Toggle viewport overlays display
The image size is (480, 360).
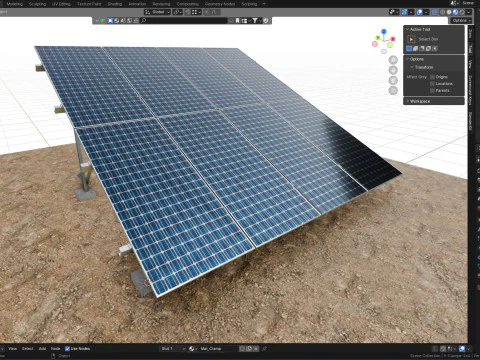420,12
